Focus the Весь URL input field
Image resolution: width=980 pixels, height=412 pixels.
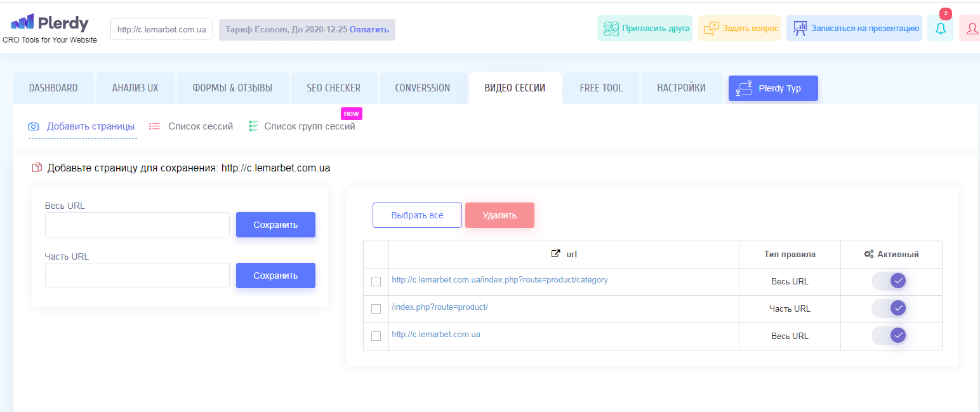click(x=137, y=225)
